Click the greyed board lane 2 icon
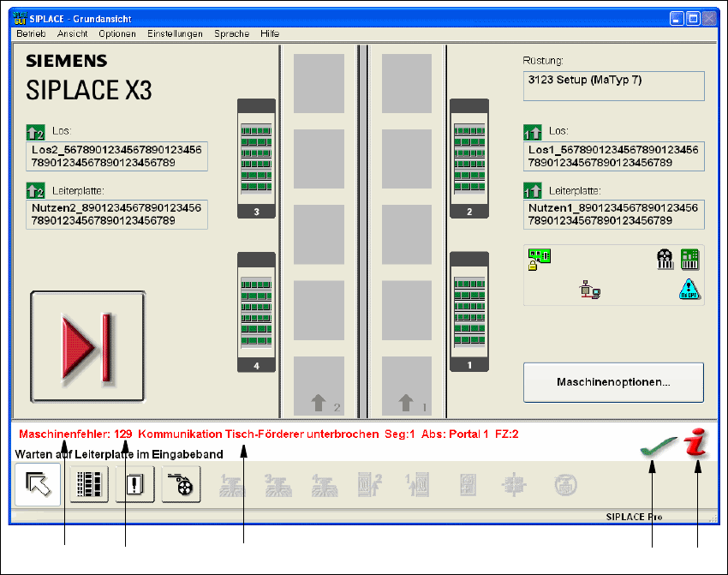This screenshot has height=575, width=728. [370, 485]
